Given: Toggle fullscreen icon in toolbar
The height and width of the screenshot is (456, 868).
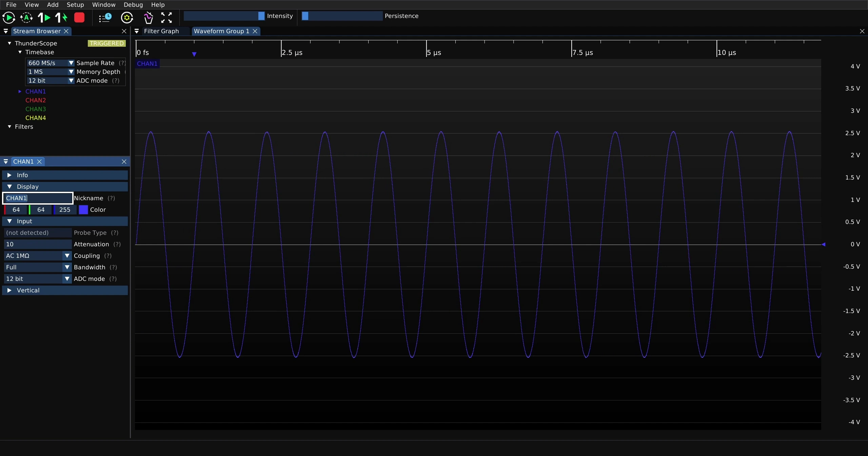Looking at the screenshot, I should pos(166,18).
